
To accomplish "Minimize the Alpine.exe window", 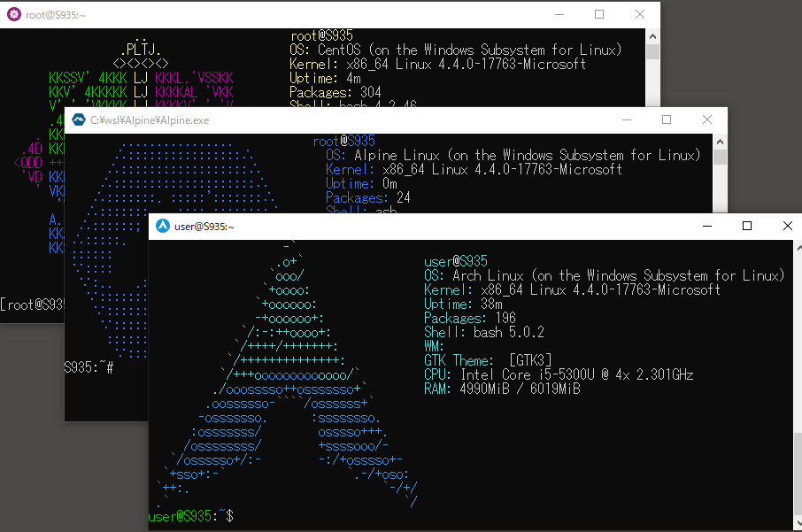I will [x=627, y=120].
